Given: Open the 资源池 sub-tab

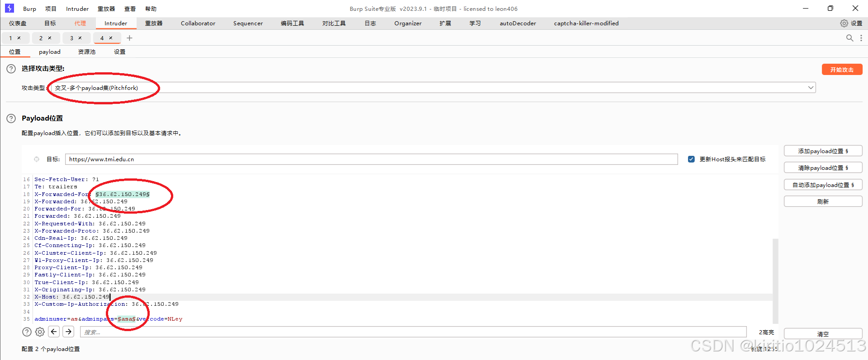Looking at the screenshot, I should [x=87, y=52].
